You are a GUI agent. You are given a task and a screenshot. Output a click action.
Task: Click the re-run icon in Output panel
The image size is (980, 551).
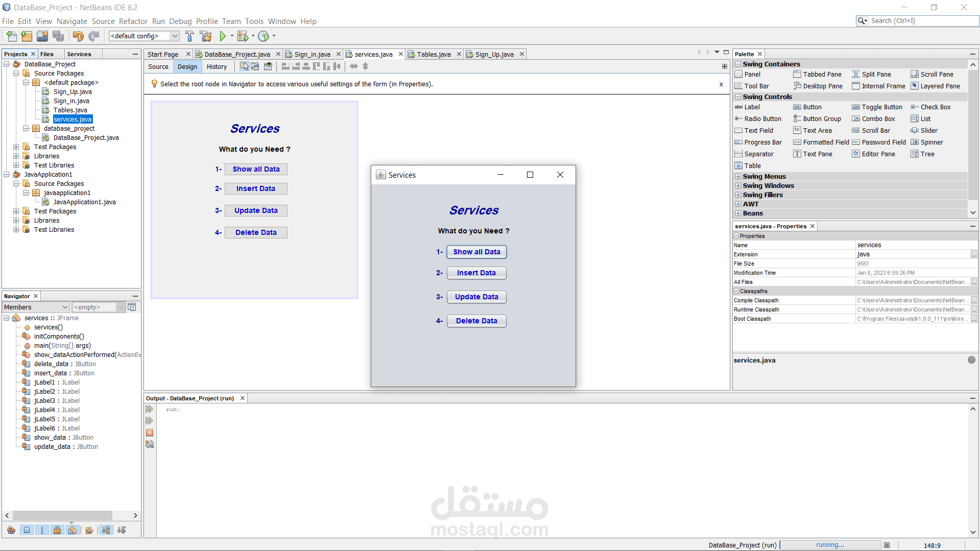(150, 409)
